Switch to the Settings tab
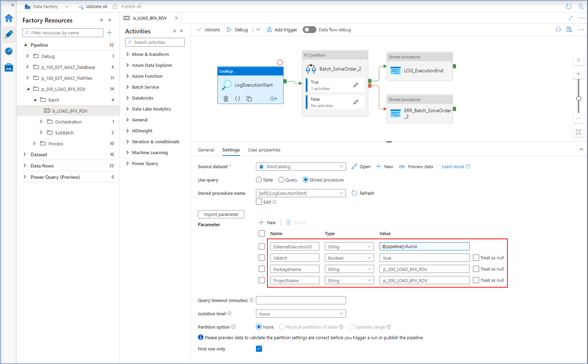 coord(231,150)
